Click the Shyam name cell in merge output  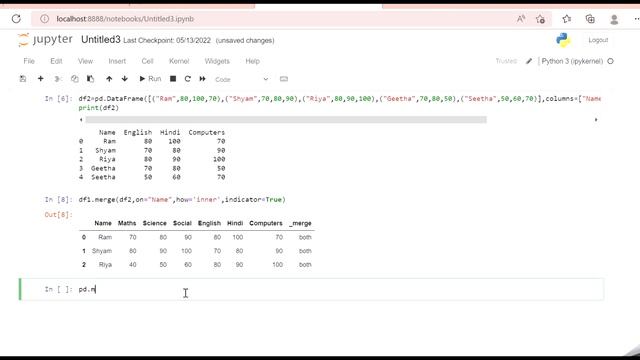[102, 251]
